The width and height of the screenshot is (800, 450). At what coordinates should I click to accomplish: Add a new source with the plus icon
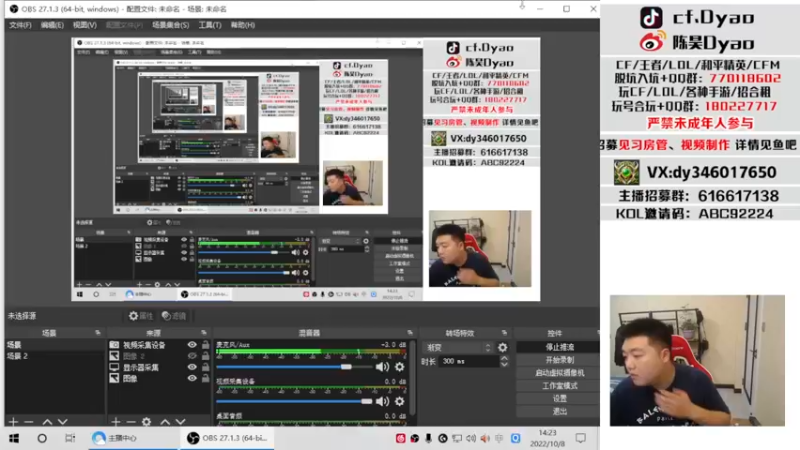pos(116,422)
